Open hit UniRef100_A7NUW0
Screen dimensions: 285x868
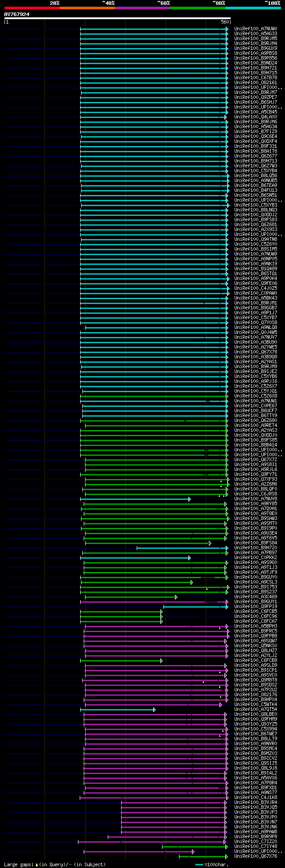pos(256,28)
